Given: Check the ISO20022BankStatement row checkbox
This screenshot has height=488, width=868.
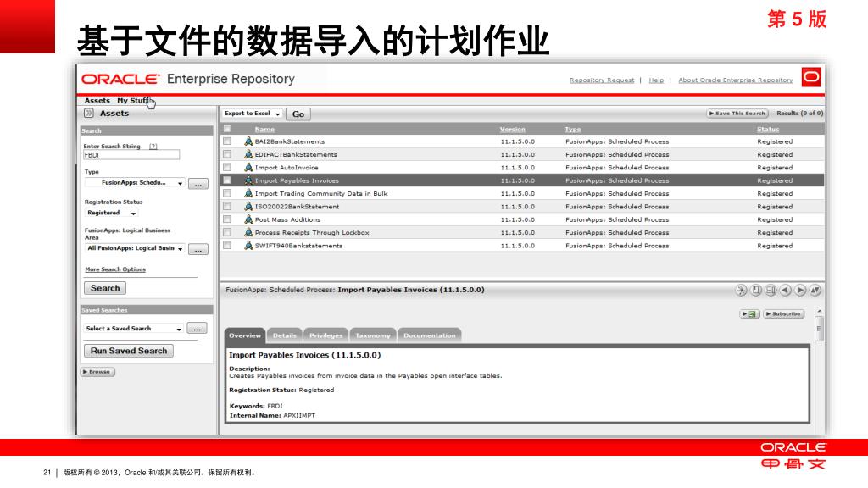Looking at the screenshot, I should pyautogui.click(x=227, y=207).
